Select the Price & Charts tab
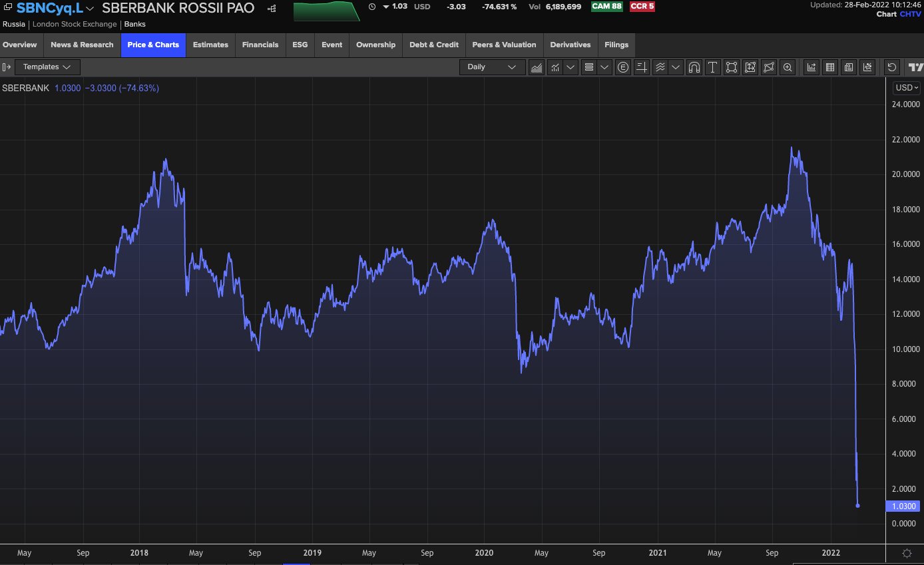Viewport: 924px width, 565px height. click(x=153, y=45)
